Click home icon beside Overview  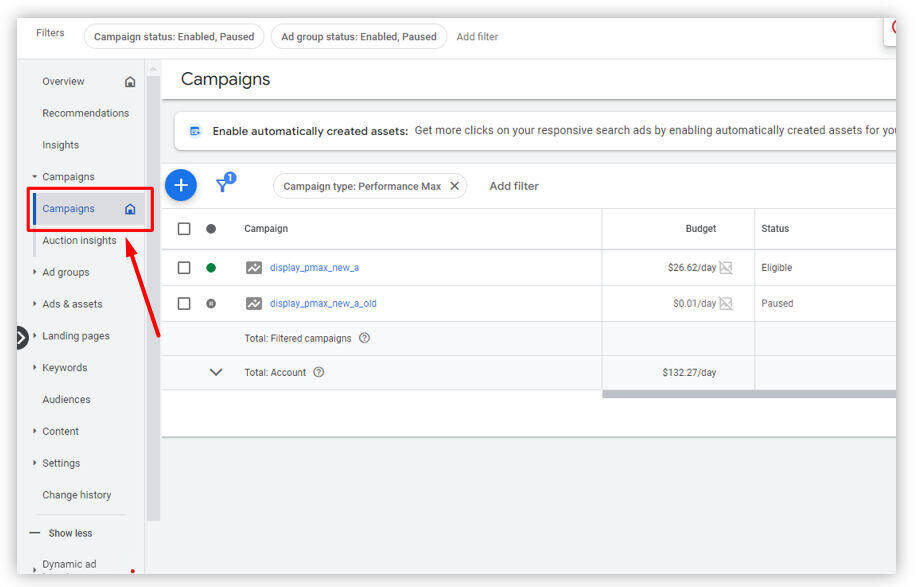click(130, 82)
